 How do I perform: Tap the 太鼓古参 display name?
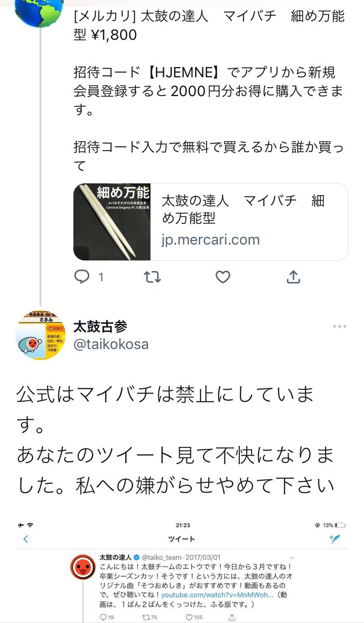coord(100,327)
